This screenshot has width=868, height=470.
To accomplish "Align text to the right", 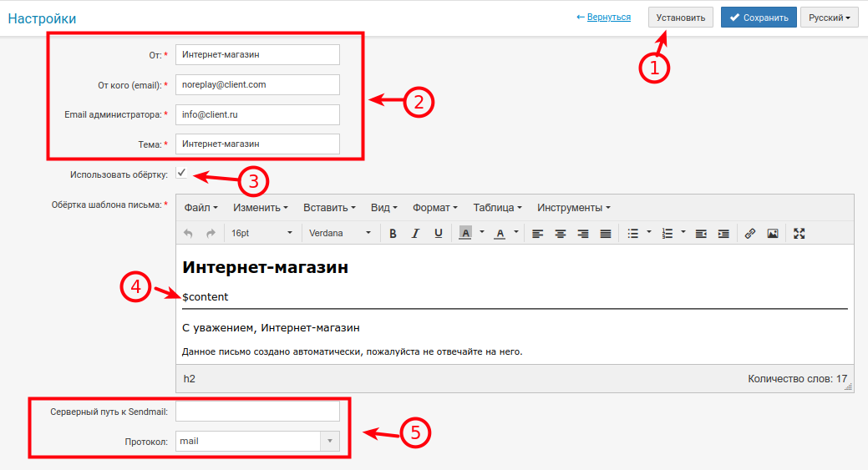I will point(583,234).
